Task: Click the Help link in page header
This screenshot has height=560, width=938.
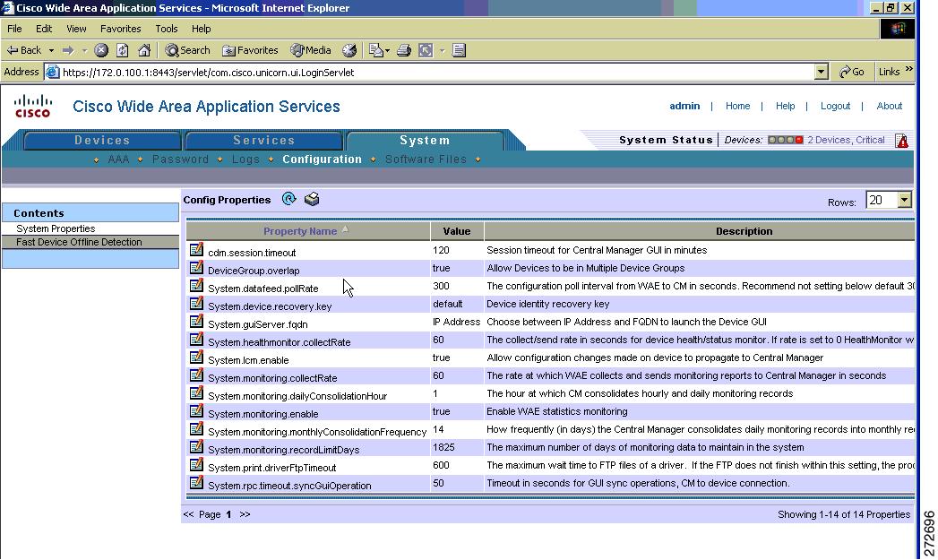Action: [x=785, y=106]
